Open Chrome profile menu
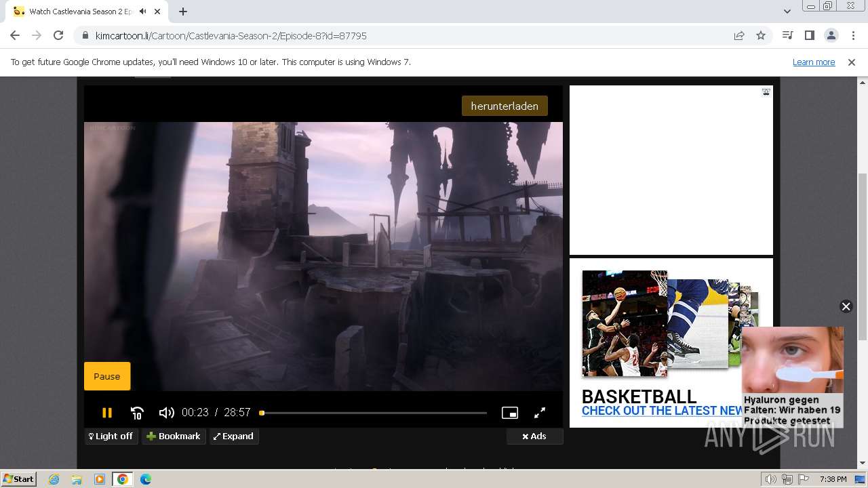868x488 pixels. coord(831,35)
